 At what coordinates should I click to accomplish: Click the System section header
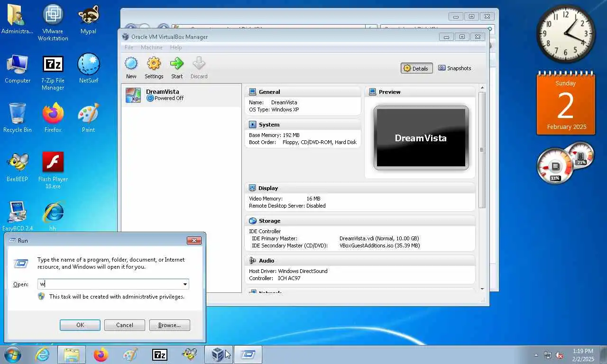pyautogui.click(x=303, y=125)
